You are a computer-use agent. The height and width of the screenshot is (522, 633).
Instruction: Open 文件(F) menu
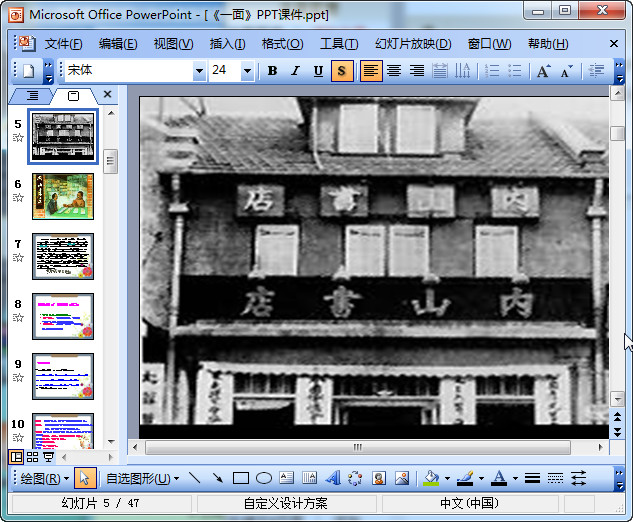pyautogui.click(x=63, y=44)
